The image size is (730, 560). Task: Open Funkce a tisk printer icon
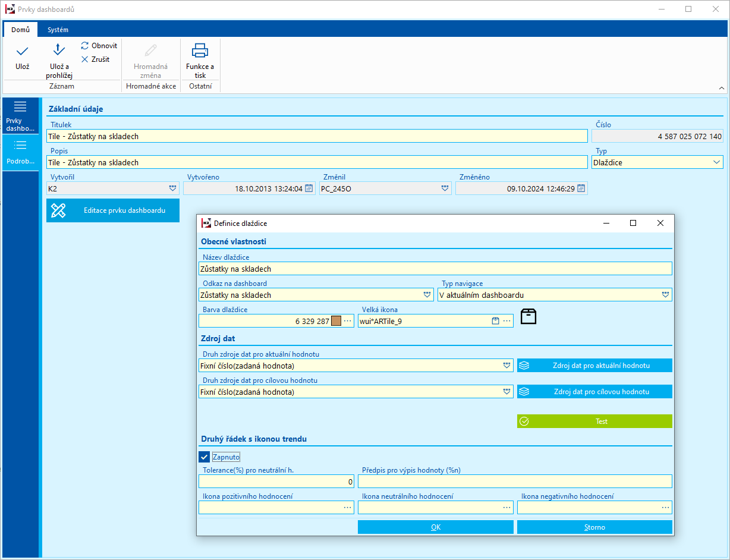pyautogui.click(x=200, y=51)
